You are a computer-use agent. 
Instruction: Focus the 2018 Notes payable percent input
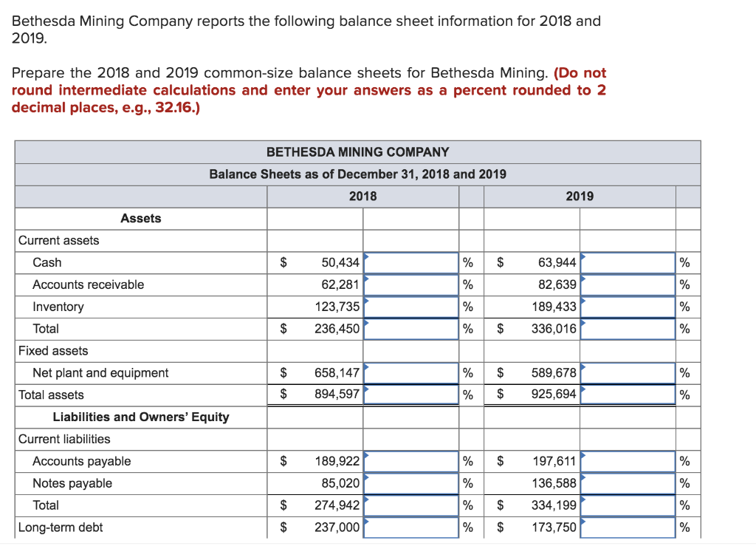pyautogui.click(x=410, y=484)
